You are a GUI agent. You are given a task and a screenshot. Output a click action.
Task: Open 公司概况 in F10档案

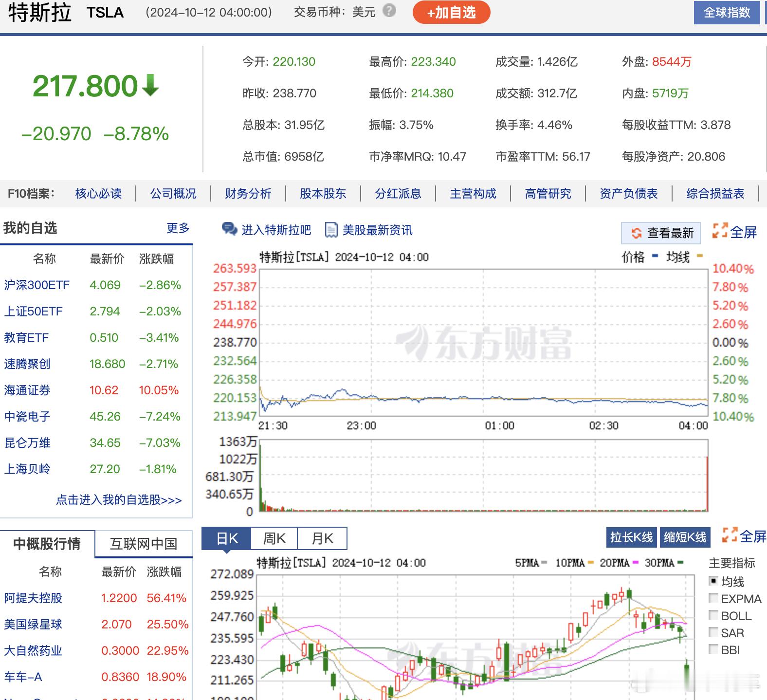tap(173, 194)
